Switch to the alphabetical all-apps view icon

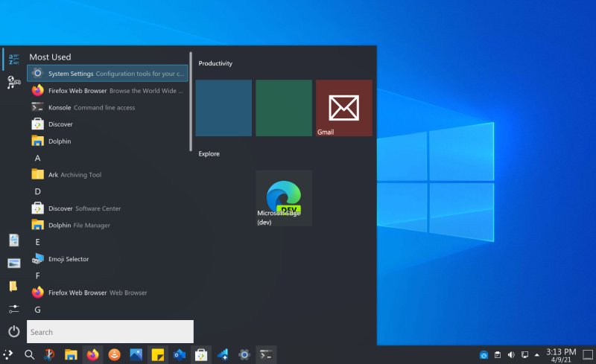tap(13, 58)
